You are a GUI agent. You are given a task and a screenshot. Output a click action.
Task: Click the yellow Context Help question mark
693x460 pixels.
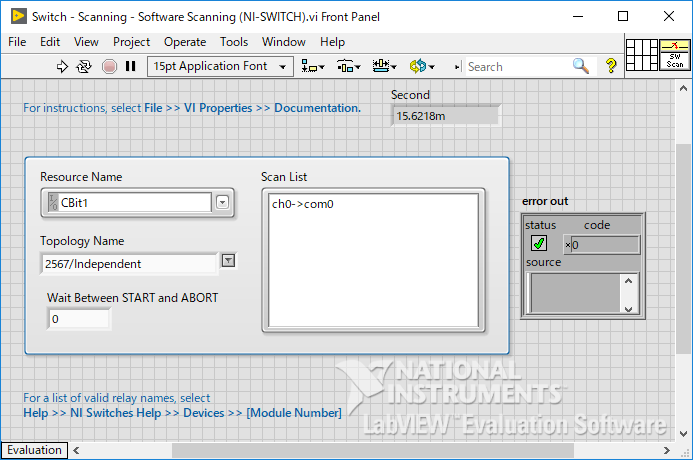click(x=611, y=66)
